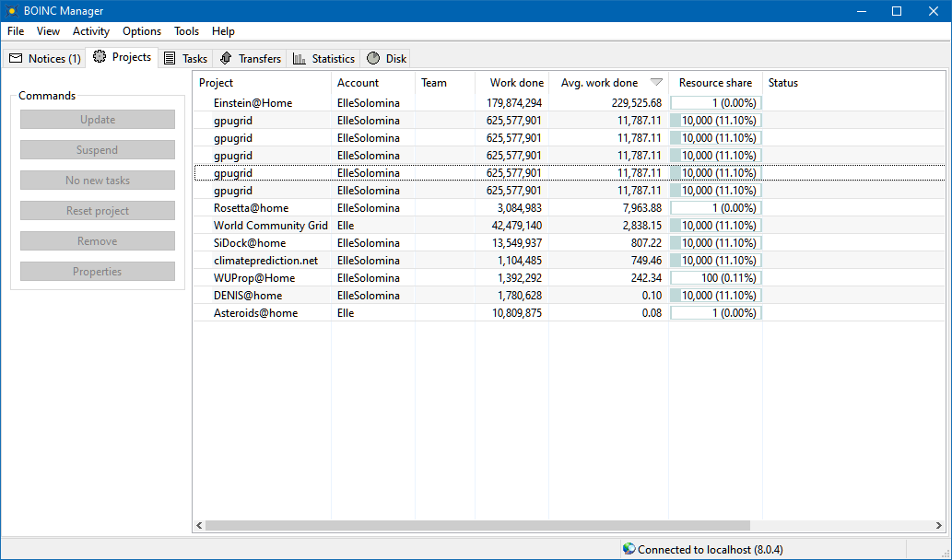This screenshot has width=952, height=560.
Task: Click the Rosetta@home resource share cell
Action: coord(716,208)
